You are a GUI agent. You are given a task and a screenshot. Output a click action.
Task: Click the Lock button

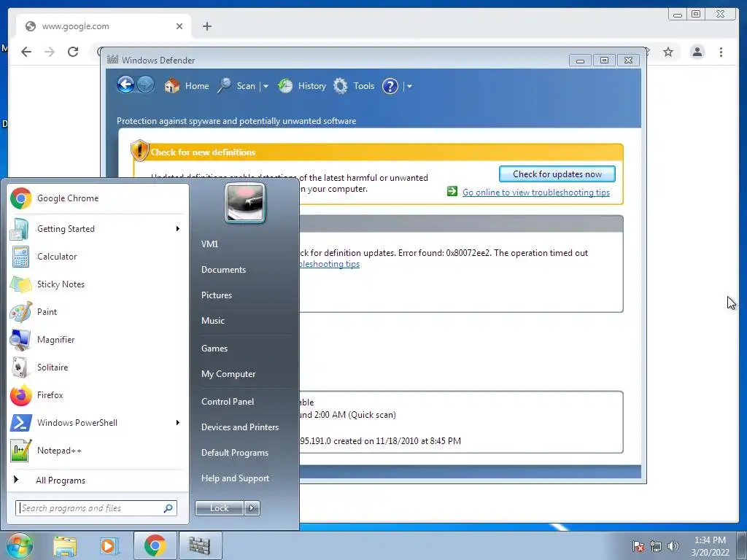click(x=220, y=508)
